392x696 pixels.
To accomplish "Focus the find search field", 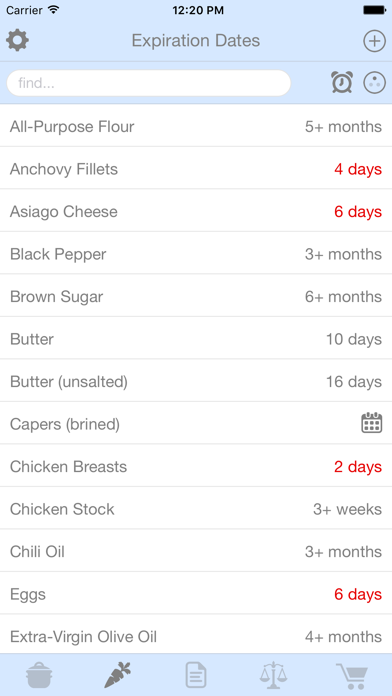I will pos(149,83).
